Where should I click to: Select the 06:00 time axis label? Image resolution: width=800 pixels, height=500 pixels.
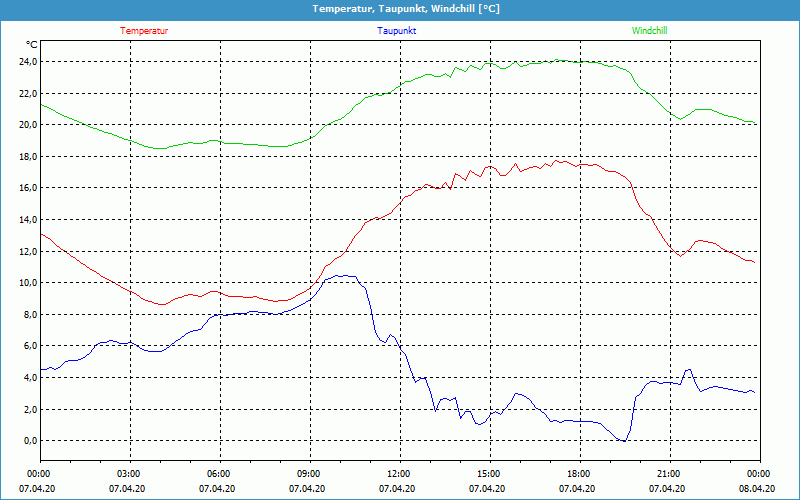click(218, 474)
